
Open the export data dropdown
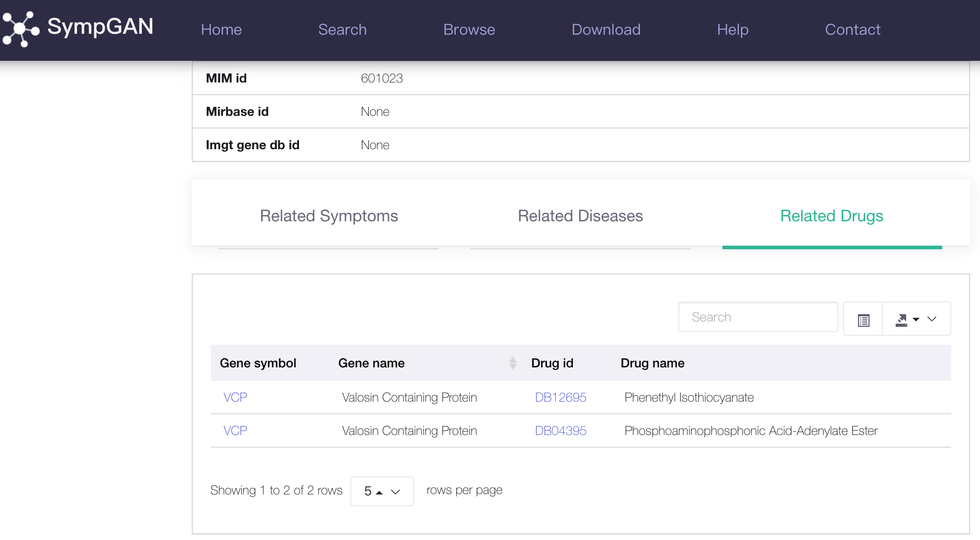coord(916,319)
